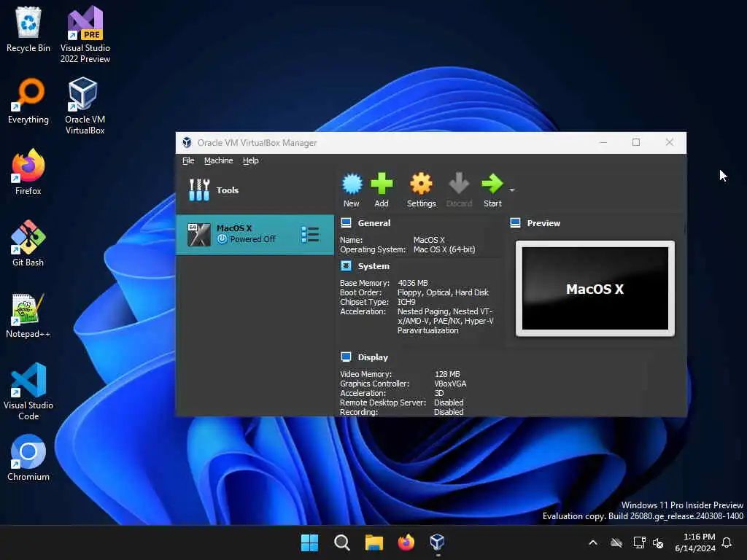The width and height of the screenshot is (747, 560).
Task: Click the network status tray icon
Action: [x=639, y=542]
